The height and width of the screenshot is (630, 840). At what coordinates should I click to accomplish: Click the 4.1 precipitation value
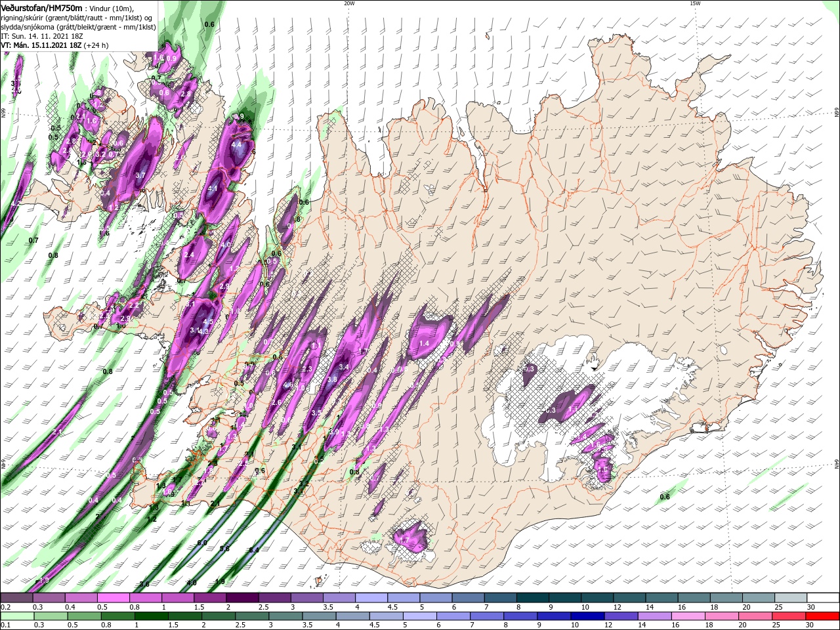tap(212, 188)
